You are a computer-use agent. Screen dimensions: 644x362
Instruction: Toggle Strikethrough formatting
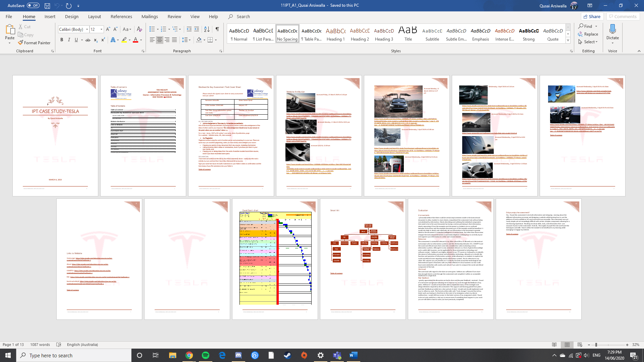coord(88,40)
